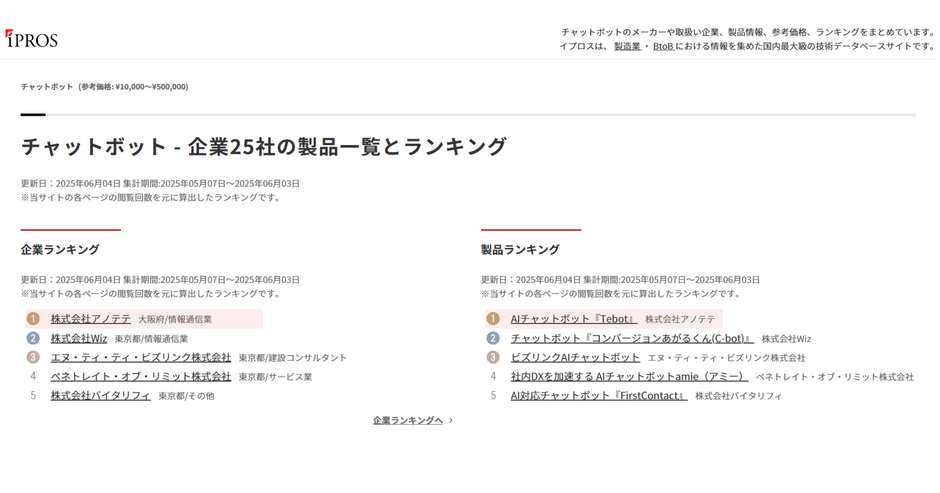Open 株式会社バイタリフィ link in 企業ランキング
This screenshot has height=493, width=940.
point(101,395)
